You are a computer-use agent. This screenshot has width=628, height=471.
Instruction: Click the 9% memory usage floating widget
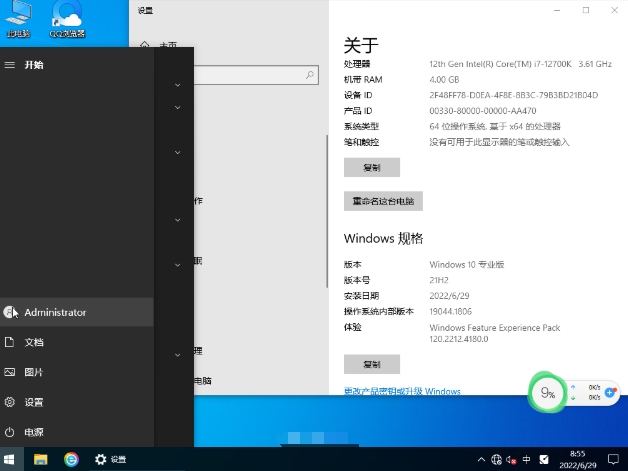click(x=547, y=394)
